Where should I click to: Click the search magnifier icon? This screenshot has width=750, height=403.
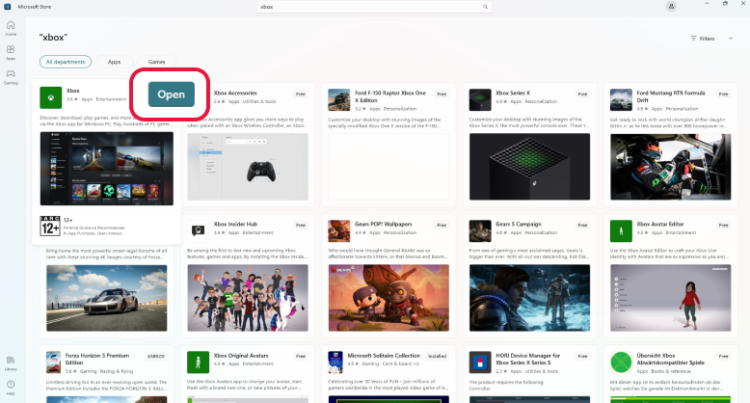click(485, 7)
